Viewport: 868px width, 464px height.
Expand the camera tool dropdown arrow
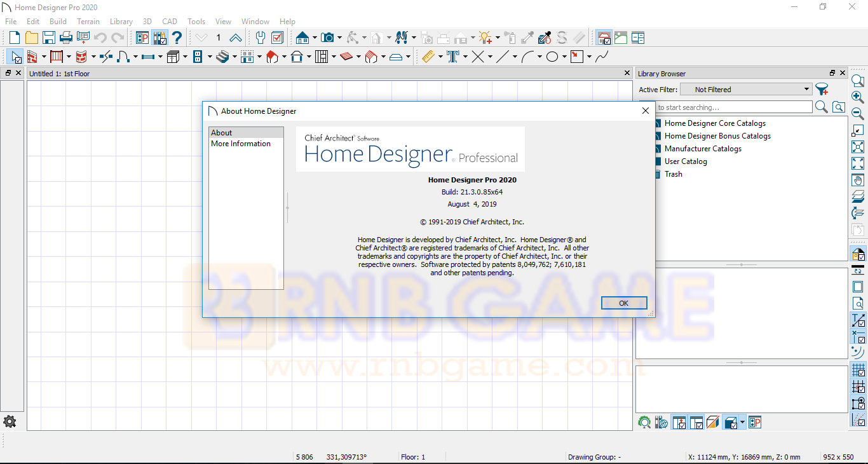(339, 38)
